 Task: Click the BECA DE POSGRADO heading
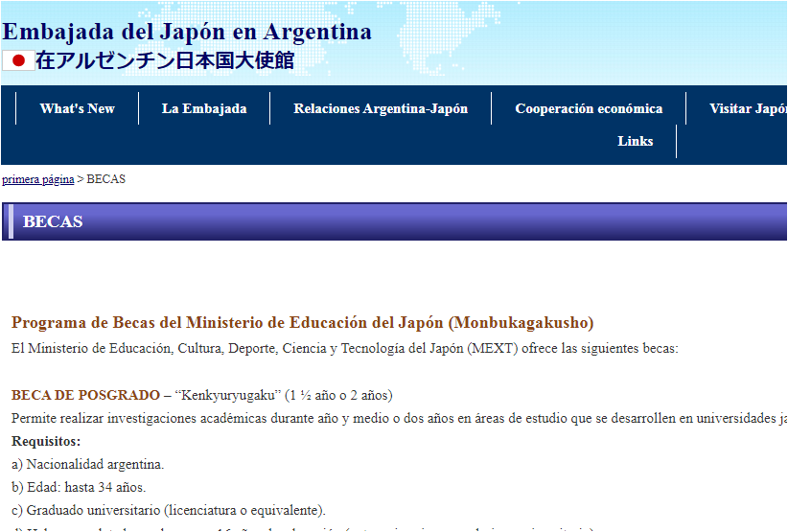[x=85, y=395]
